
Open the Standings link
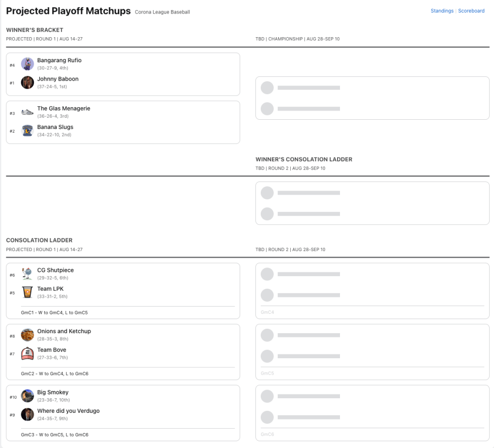(x=442, y=11)
